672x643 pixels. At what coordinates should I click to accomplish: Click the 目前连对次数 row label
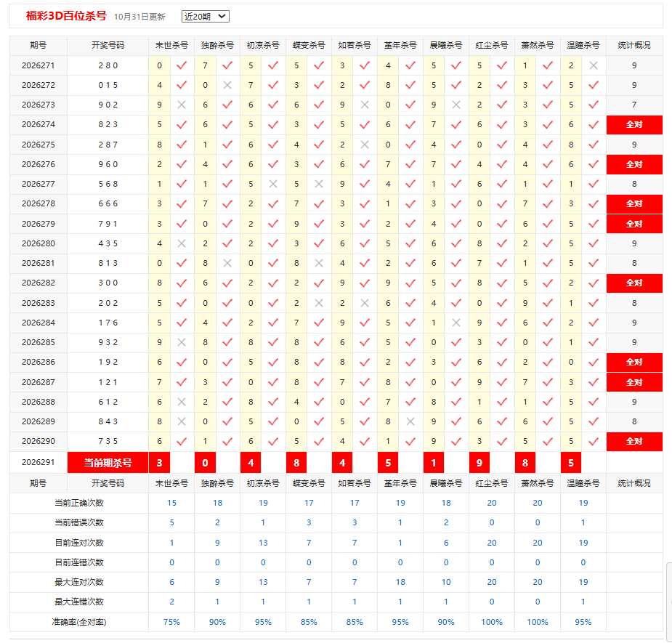(79, 543)
